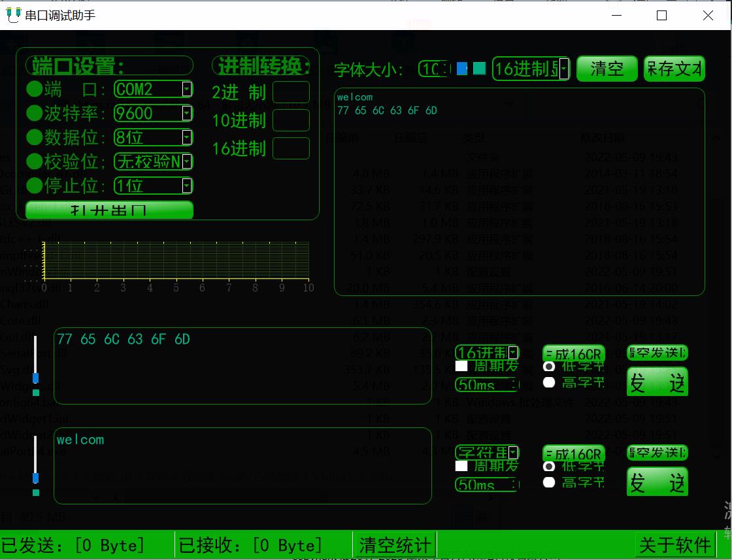
Task: Select the upper 高字节 radio button
Action: pos(549,382)
